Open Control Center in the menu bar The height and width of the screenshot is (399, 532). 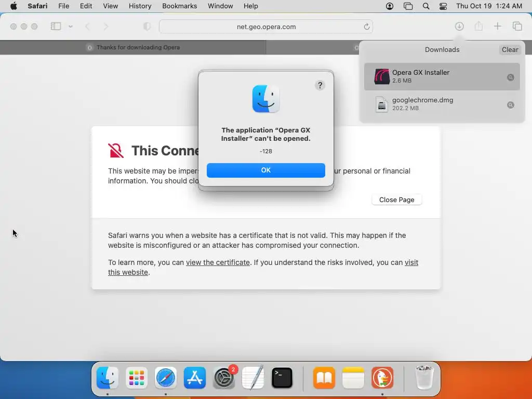click(x=443, y=6)
